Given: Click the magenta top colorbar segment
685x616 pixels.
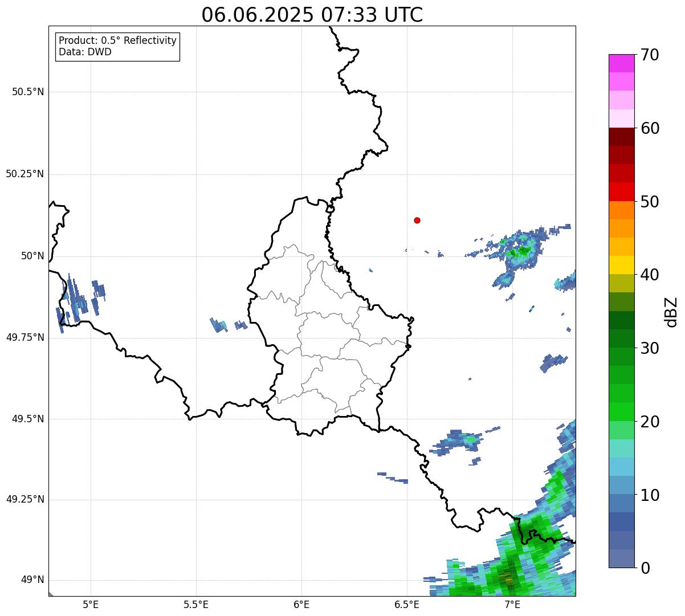Looking at the screenshot, I should coord(621,63).
